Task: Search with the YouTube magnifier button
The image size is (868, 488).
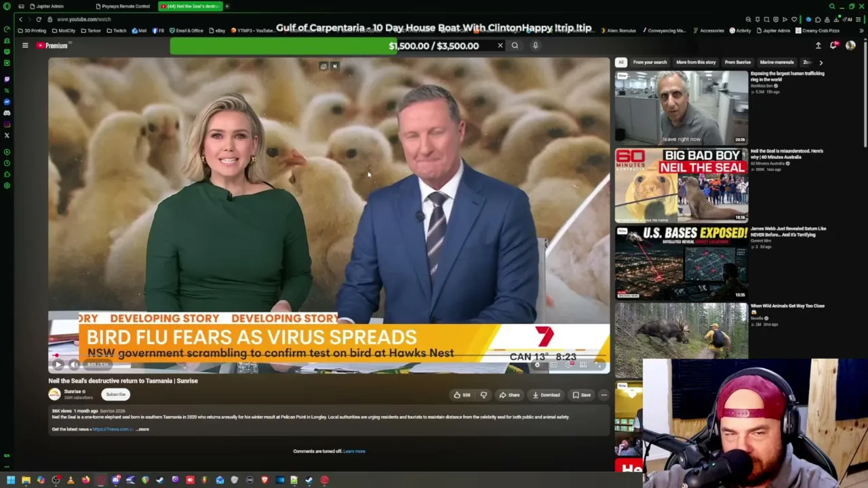Action: click(515, 45)
